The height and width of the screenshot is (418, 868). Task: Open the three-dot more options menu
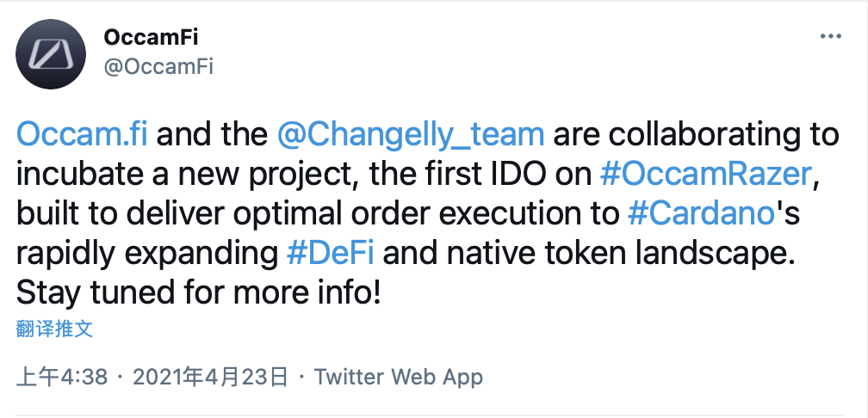[830, 37]
